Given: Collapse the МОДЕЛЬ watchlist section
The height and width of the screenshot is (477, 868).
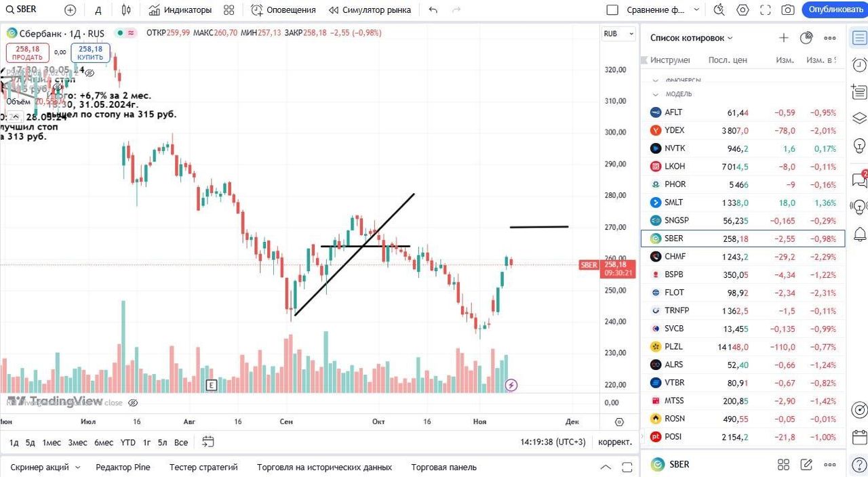Looking at the screenshot, I should coord(656,94).
